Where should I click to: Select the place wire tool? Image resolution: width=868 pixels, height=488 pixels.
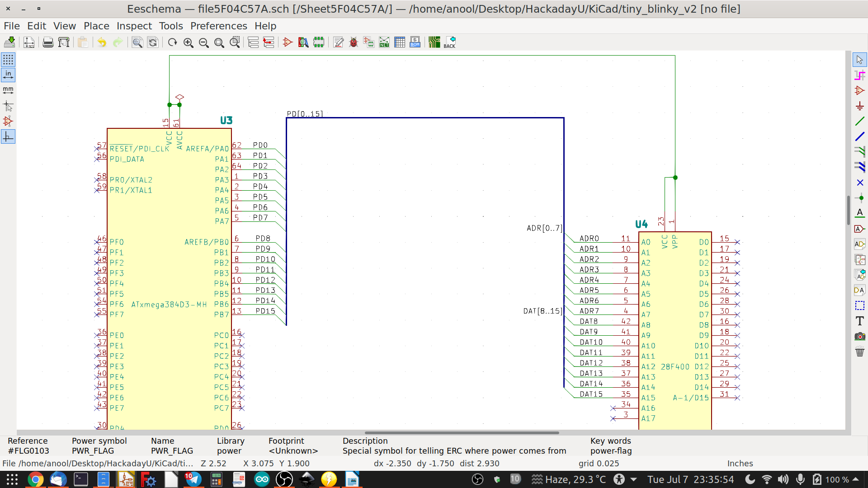tap(860, 121)
